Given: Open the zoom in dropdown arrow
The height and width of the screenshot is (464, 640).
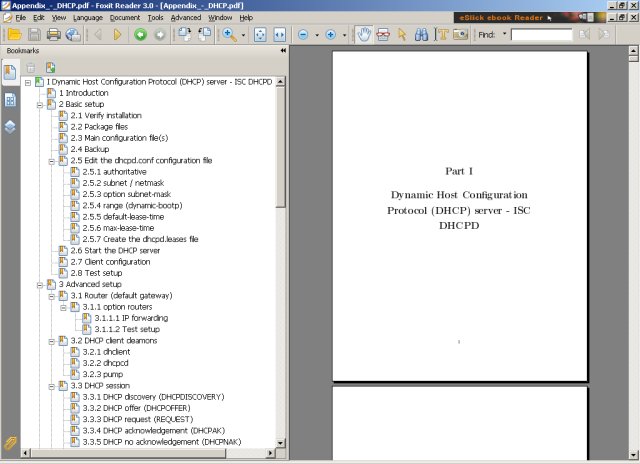Looking at the screenshot, I should (x=344, y=35).
